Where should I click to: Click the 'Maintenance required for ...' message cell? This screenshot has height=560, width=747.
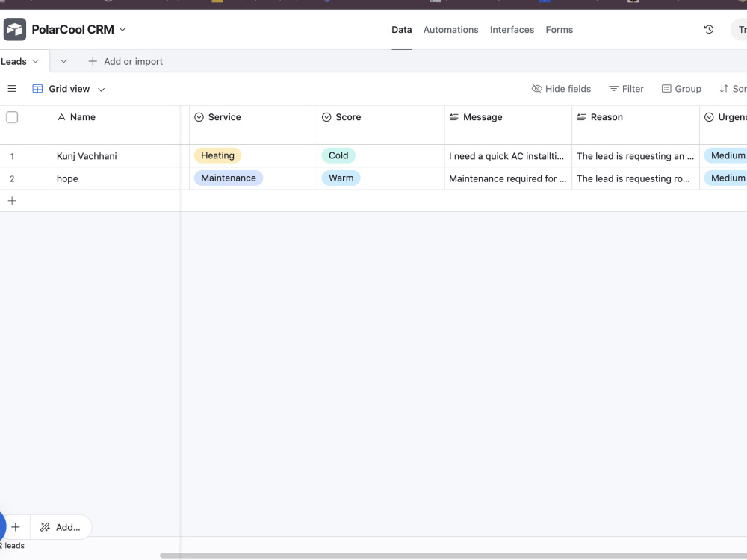pos(508,178)
